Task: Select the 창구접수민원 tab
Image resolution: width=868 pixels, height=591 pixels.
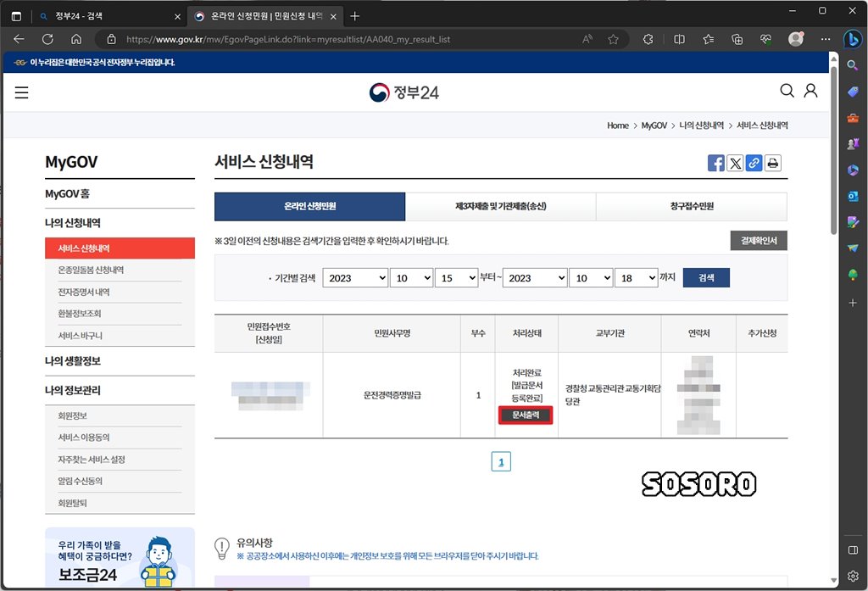Action: tap(692, 206)
